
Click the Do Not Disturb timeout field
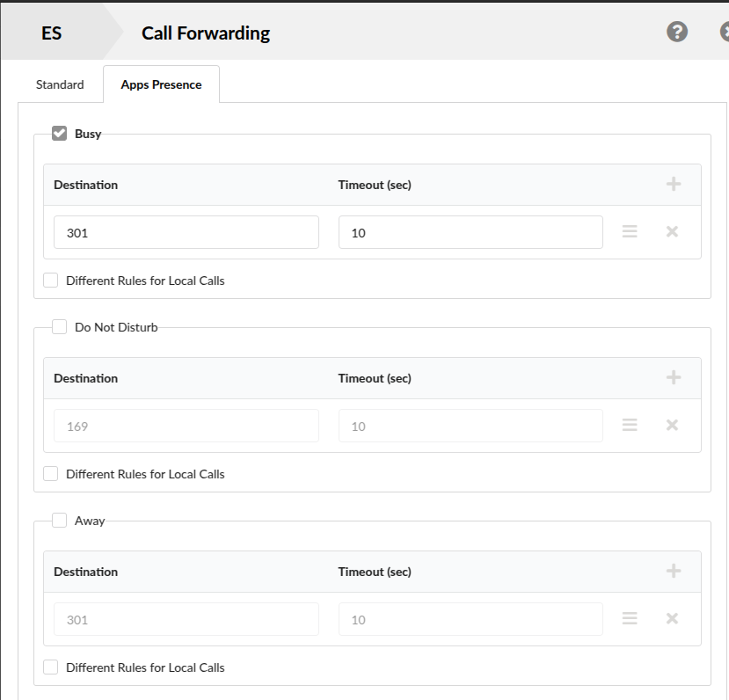(x=470, y=426)
